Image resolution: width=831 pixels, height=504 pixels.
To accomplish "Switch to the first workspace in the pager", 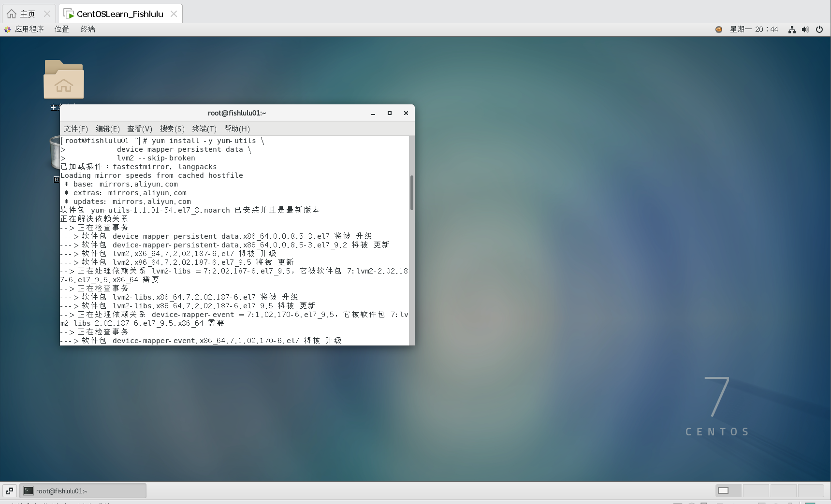I will 729,490.
